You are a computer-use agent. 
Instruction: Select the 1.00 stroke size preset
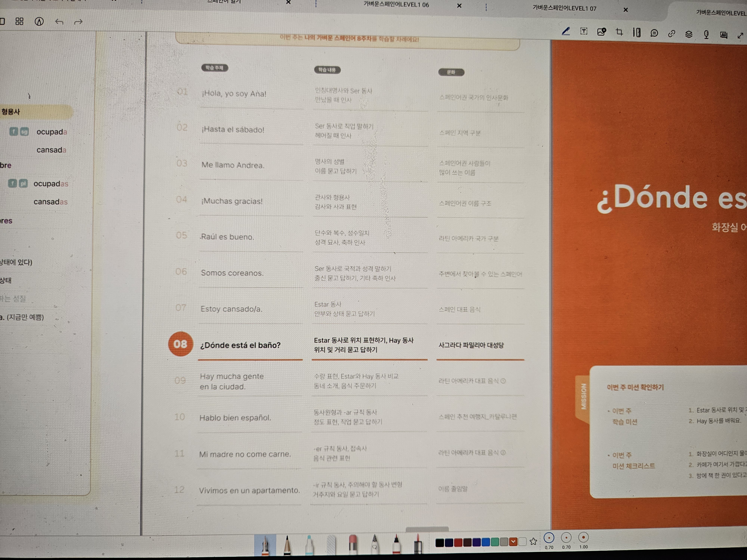[583, 538]
